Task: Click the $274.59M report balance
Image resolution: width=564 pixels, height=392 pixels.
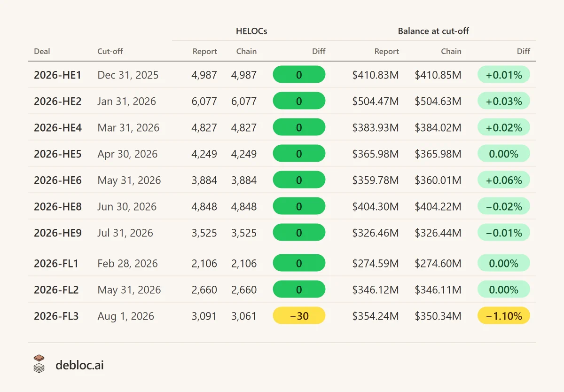Action: pos(376,263)
